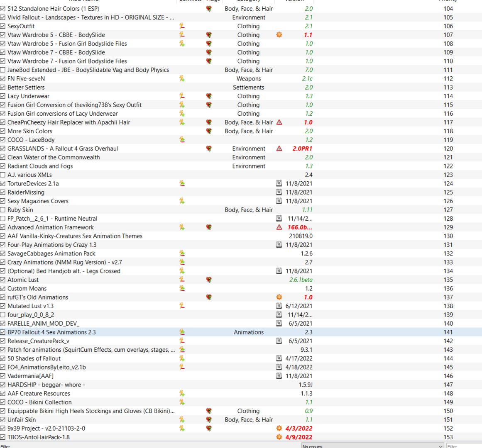Click the conflict icon for Sexy Magazines Covers

182,201
